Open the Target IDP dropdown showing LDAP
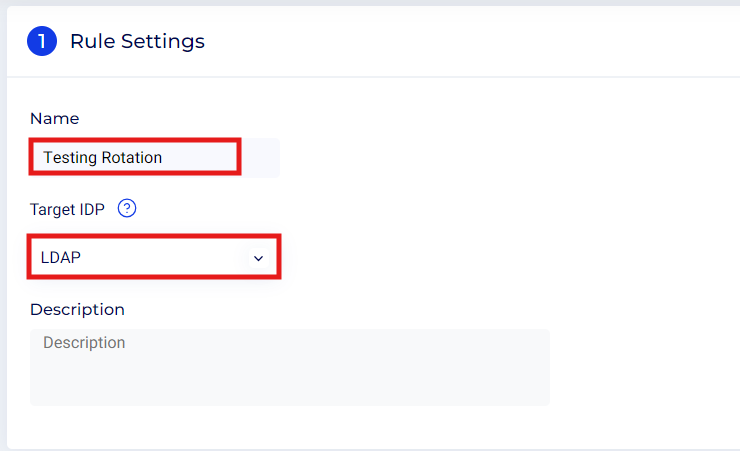 [x=154, y=258]
